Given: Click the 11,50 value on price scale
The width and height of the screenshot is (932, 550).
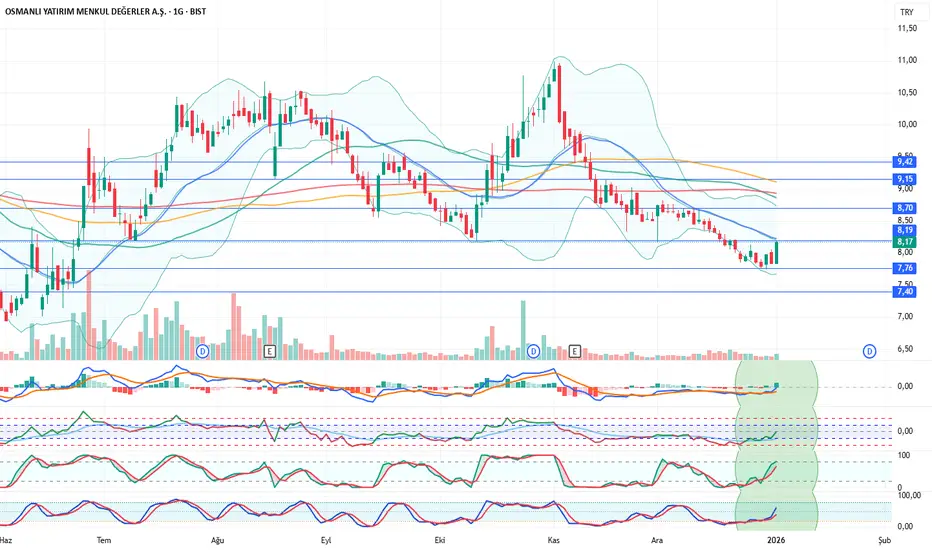Looking at the screenshot, I should (906, 29).
